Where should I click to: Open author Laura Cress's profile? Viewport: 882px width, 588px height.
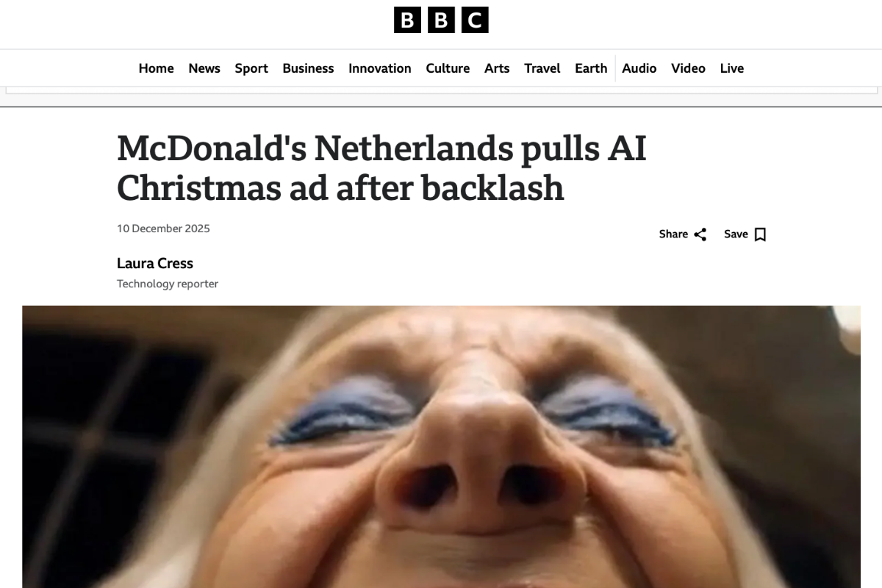155,263
